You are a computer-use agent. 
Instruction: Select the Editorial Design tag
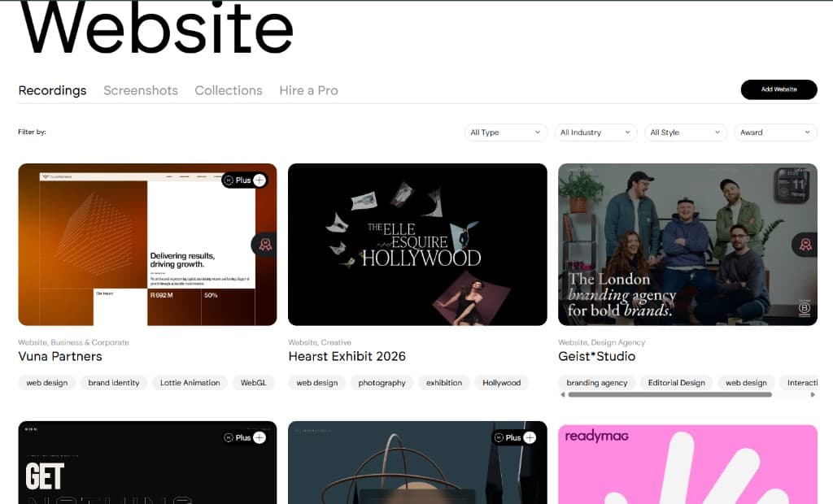(x=676, y=382)
